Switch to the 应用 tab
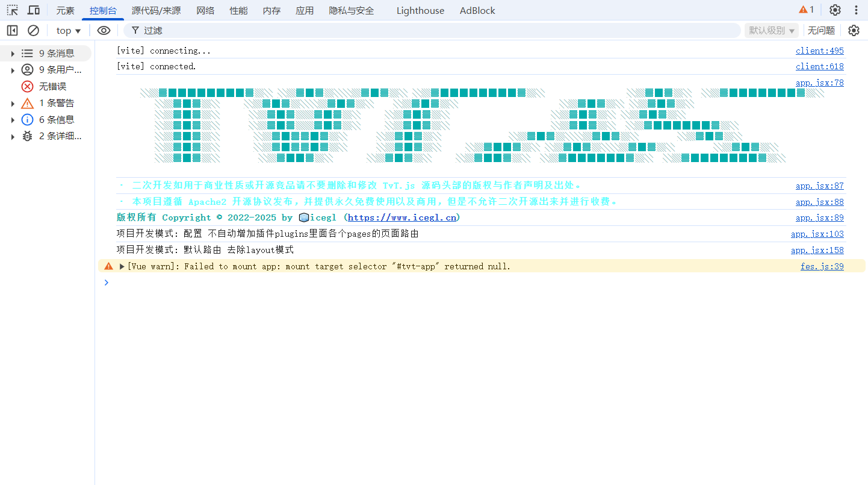 (x=305, y=11)
